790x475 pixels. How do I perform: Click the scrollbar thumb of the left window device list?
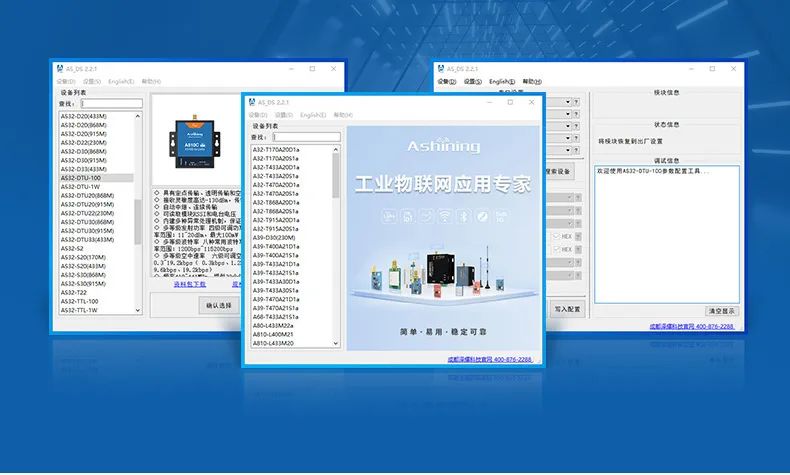point(138,222)
